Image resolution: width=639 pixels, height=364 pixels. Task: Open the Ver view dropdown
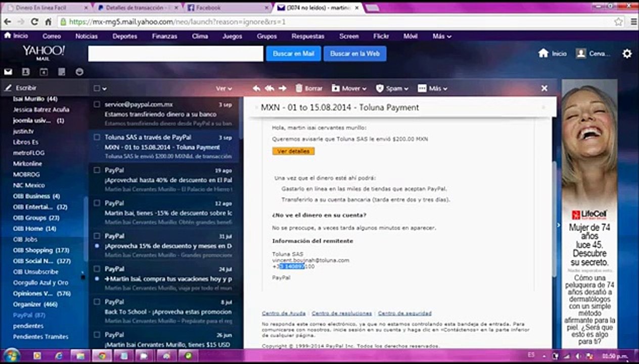[x=224, y=88]
